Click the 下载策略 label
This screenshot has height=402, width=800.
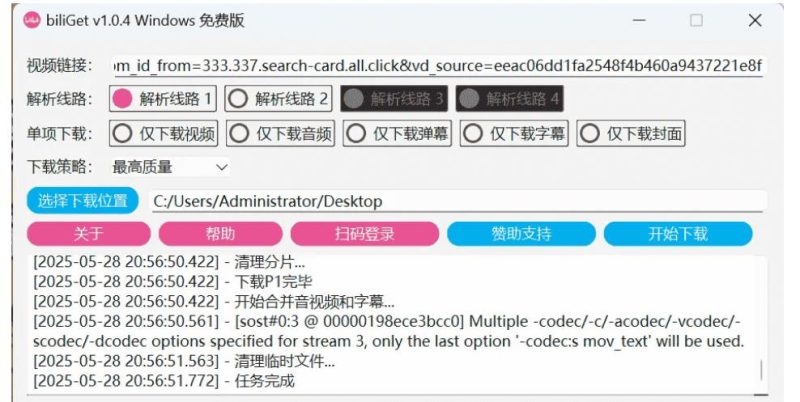[59, 167]
